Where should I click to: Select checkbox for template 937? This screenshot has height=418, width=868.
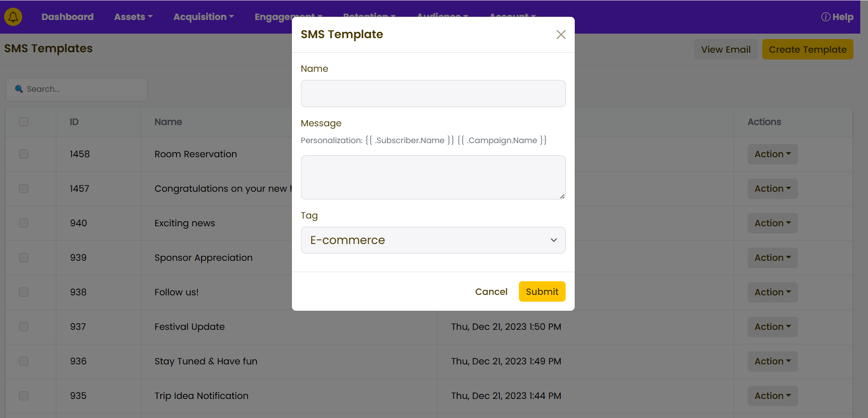tap(24, 327)
